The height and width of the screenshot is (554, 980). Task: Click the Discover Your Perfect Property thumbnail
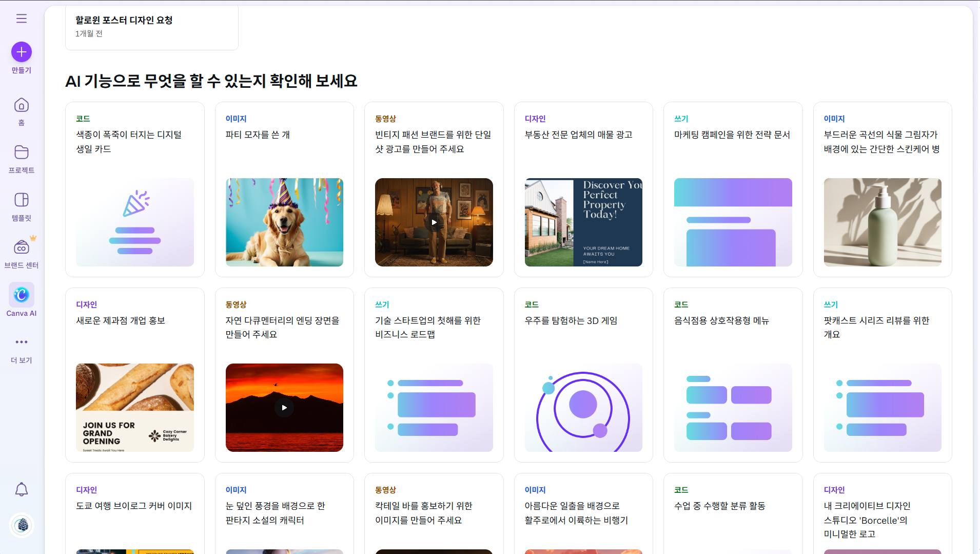[x=583, y=222]
